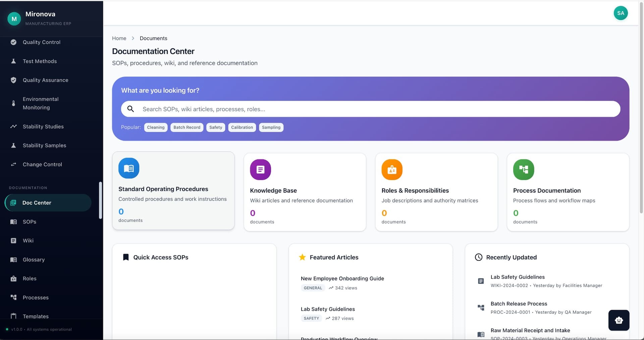
Task: Open Change Control via the arrows icon
Action: tap(13, 164)
